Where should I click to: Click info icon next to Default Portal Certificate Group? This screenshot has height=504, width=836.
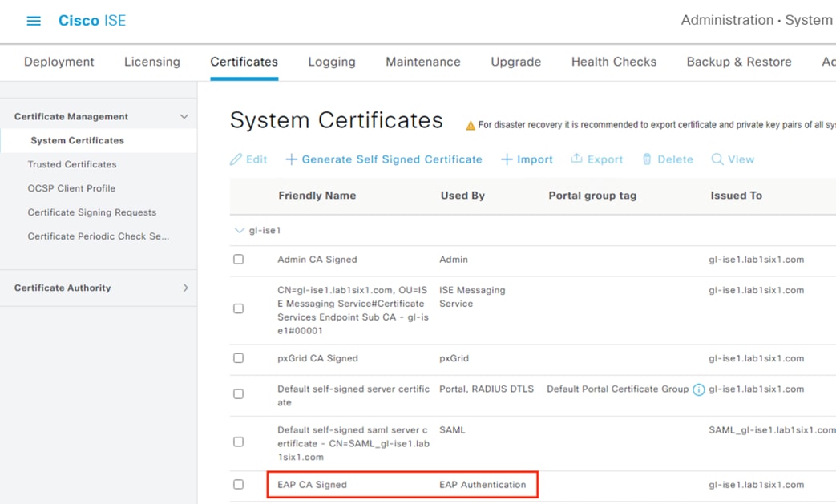[698, 390]
